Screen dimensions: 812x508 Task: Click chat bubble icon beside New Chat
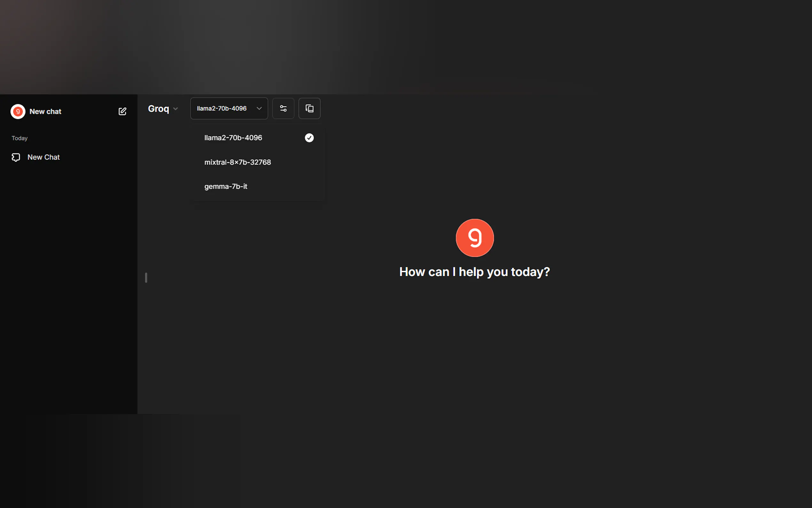(16, 157)
